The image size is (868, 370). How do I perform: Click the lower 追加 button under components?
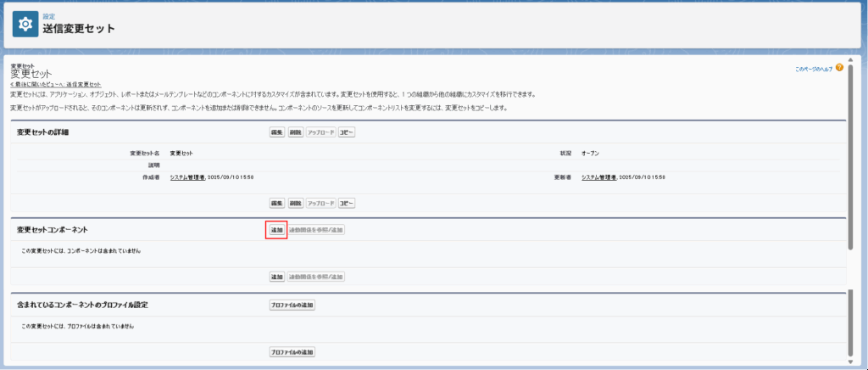[276, 277]
